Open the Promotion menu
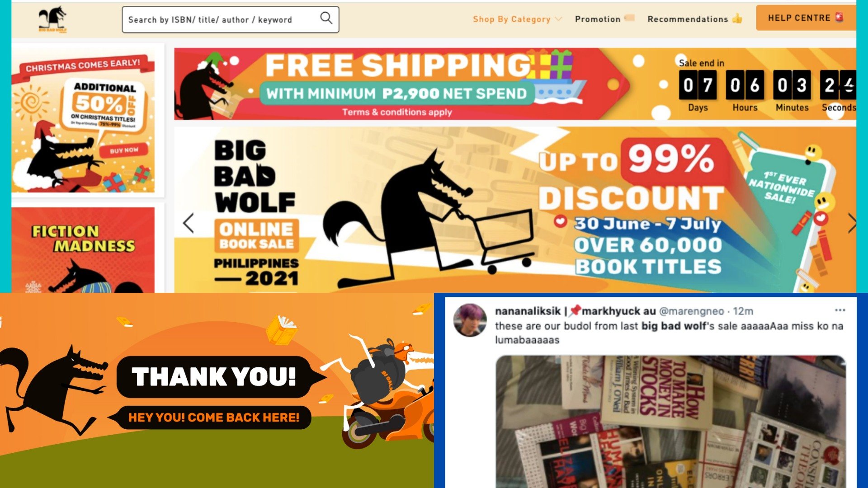 604,19
